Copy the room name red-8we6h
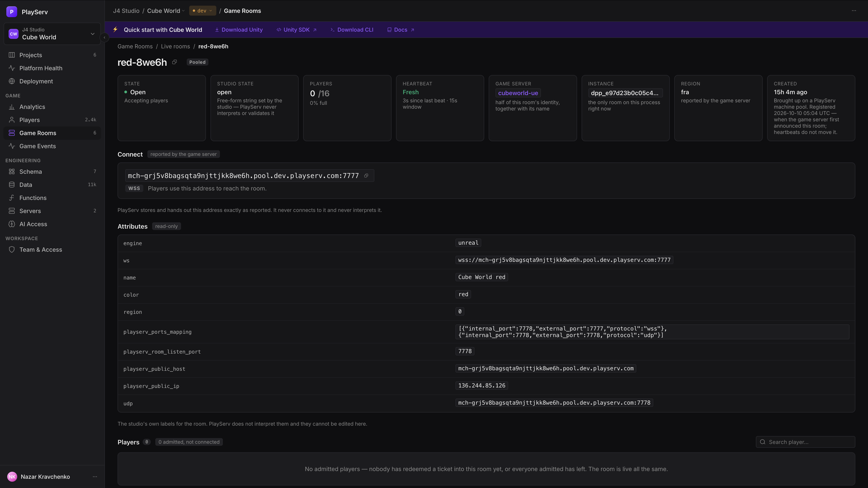Screen dimensions: 868x488 click(175, 62)
